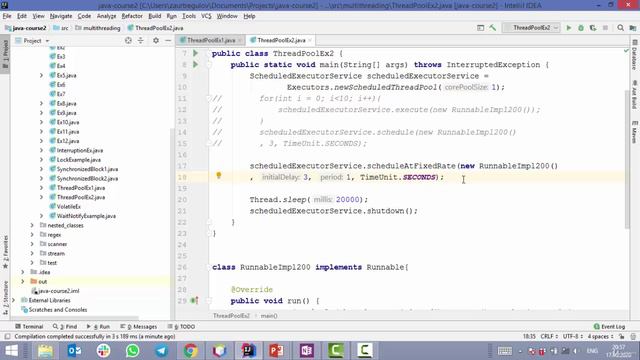
Task: Run main from gutter arrow on line 8
Action: pyautogui.click(x=196, y=64)
